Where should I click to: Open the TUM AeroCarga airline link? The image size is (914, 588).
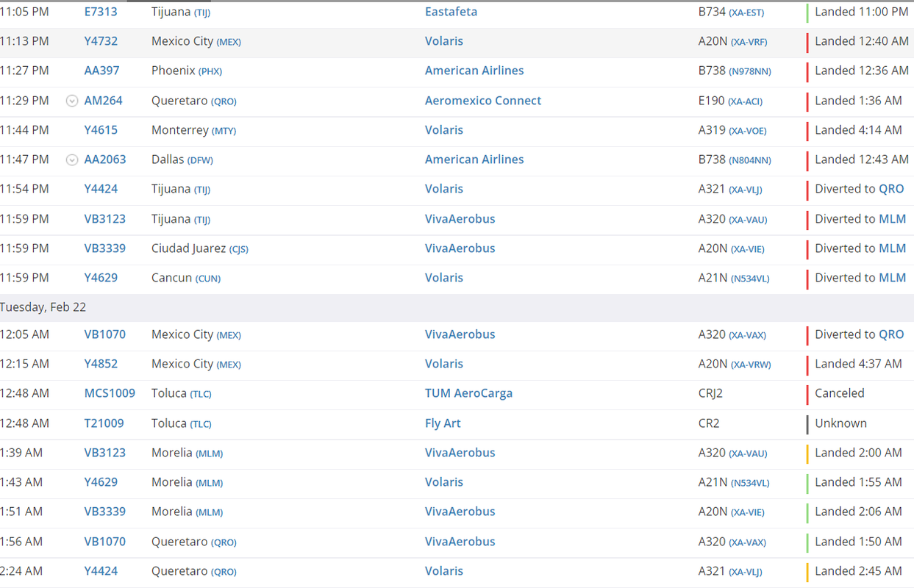[468, 393]
